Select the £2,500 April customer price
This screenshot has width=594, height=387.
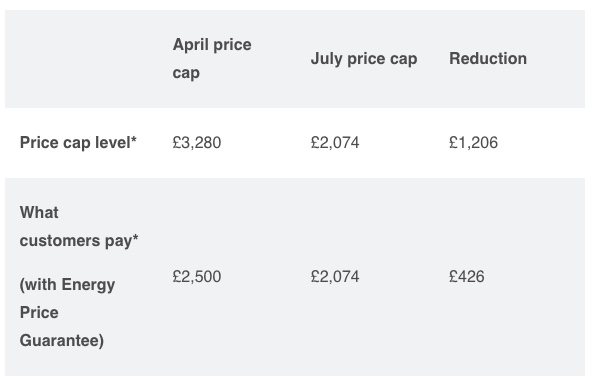[x=197, y=276]
